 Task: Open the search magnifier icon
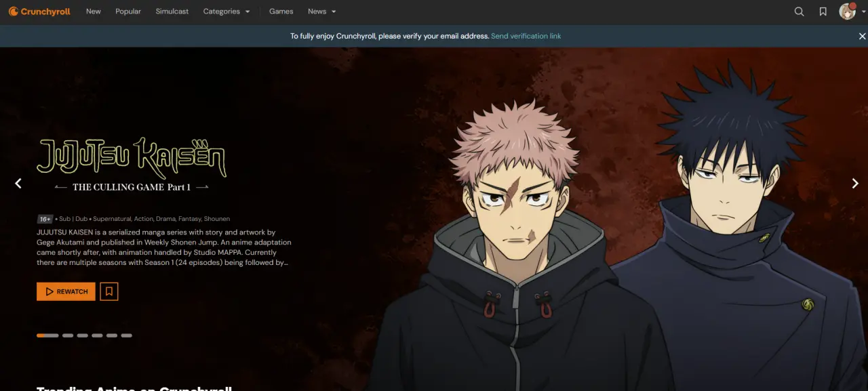799,12
